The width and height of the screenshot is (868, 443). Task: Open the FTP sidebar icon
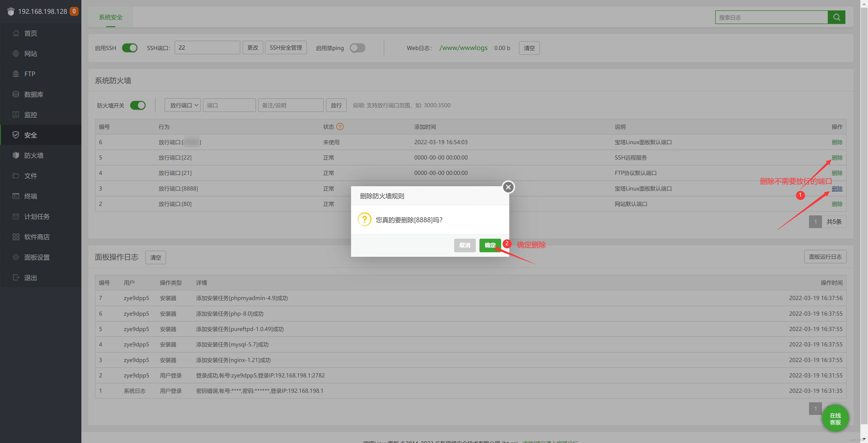coord(16,74)
